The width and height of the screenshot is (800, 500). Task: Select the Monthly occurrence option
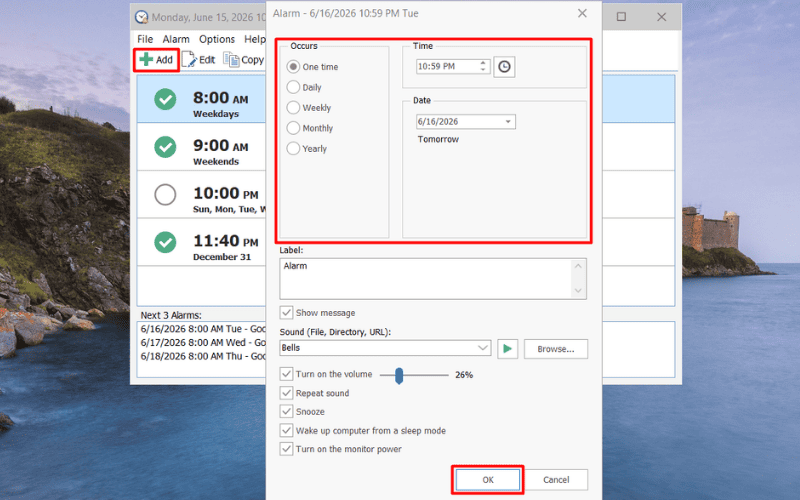293,128
